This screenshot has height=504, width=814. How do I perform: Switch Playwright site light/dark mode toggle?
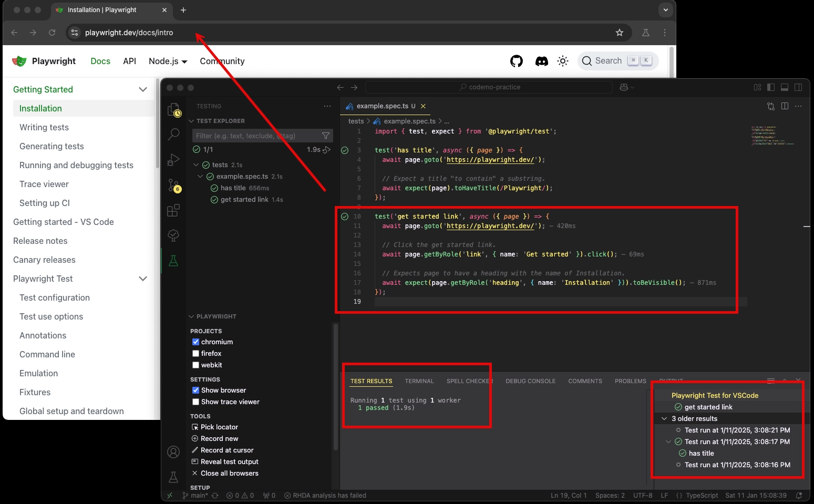click(563, 61)
